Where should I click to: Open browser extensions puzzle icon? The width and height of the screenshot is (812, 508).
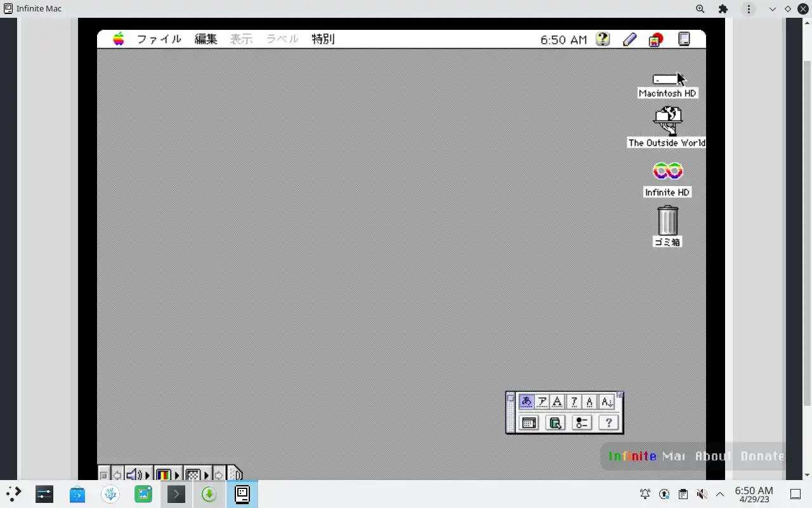tap(723, 9)
